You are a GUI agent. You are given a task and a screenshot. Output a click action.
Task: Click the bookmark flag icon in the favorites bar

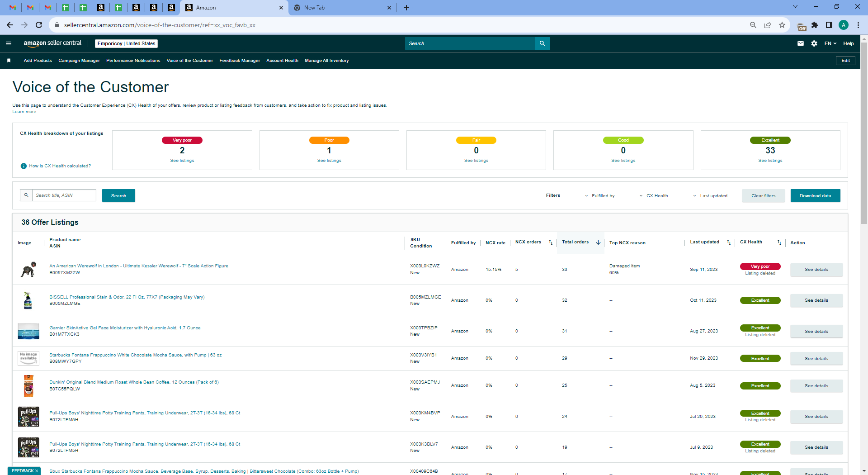9,61
